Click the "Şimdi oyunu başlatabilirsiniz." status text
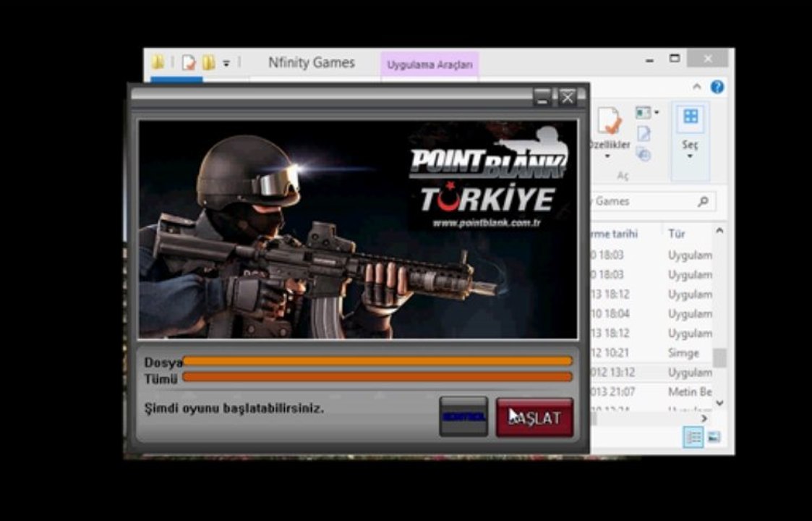Screen dimensions: 812x521 [234, 409]
